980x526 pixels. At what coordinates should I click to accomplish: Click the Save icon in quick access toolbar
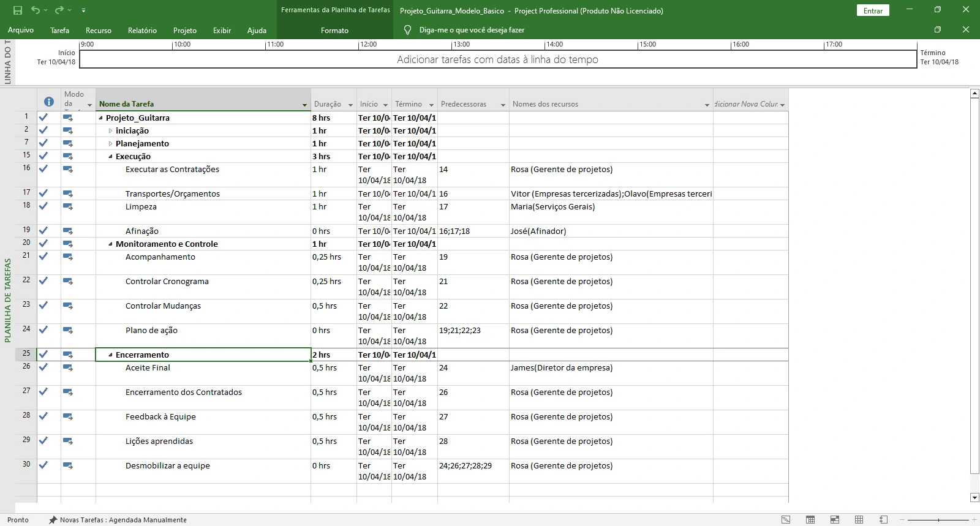(18, 10)
